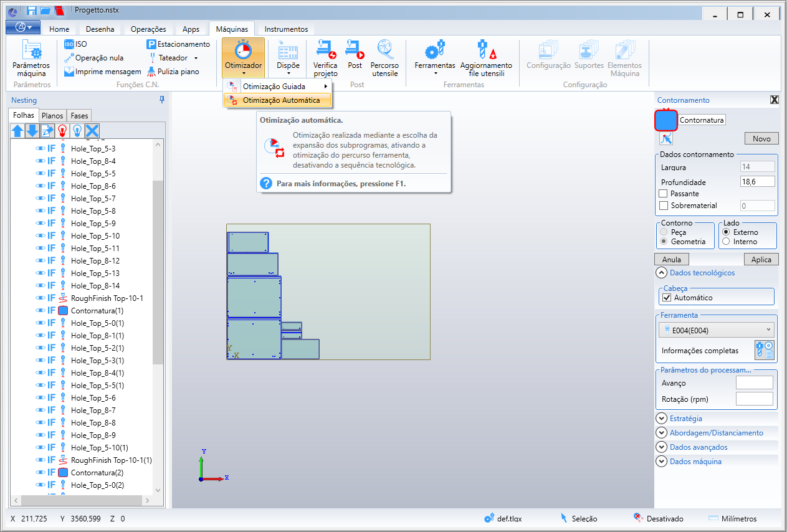The height and width of the screenshot is (532, 787).
Task: Select the Geometria contour radio button
Action: 665,241
